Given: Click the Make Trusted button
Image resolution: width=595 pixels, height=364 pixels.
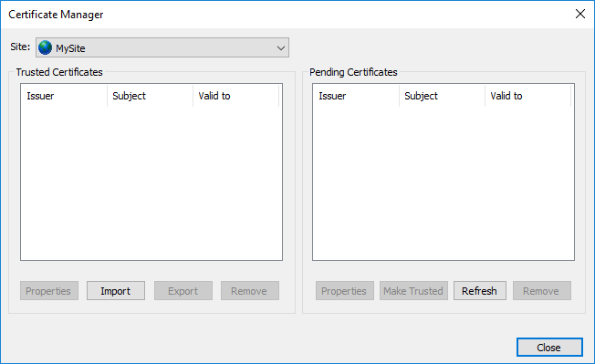Looking at the screenshot, I should coord(413,291).
